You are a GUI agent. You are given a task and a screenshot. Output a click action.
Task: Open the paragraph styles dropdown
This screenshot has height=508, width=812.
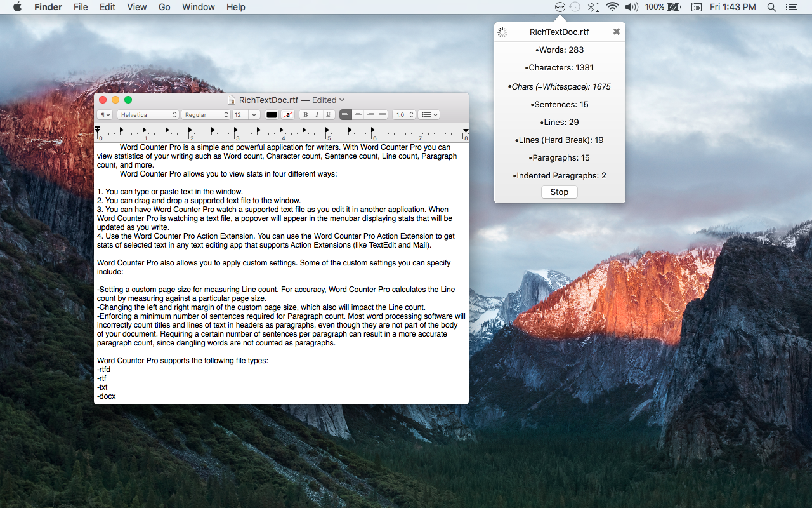[x=105, y=115]
